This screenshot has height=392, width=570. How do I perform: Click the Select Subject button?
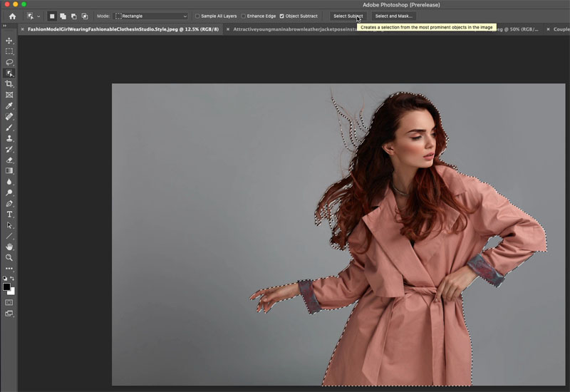point(348,16)
